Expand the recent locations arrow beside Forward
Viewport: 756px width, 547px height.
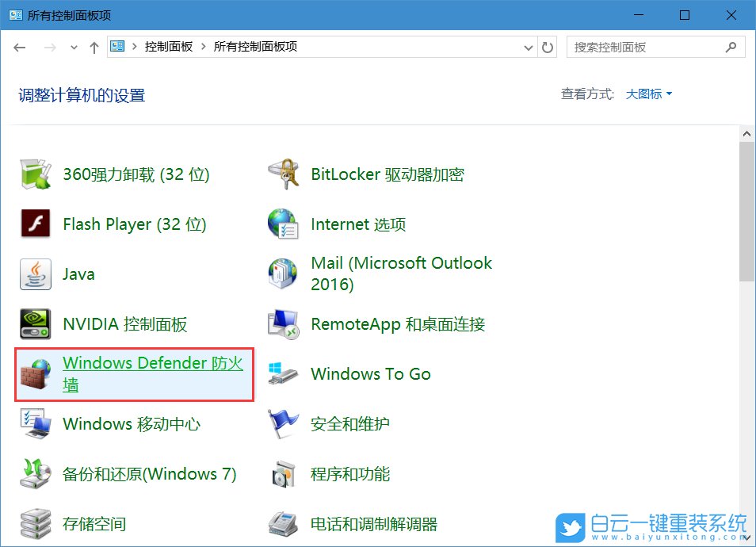tap(74, 48)
